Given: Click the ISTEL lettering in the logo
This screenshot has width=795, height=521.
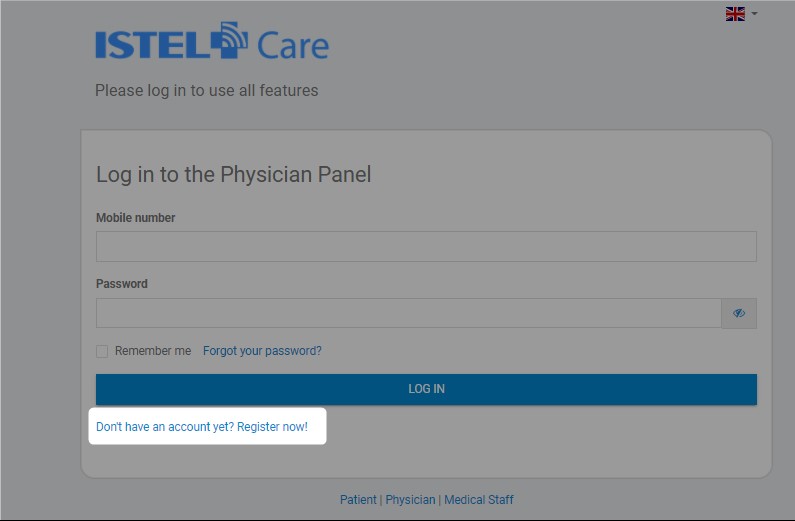Looking at the screenshot, I should (x=152, y=45).
